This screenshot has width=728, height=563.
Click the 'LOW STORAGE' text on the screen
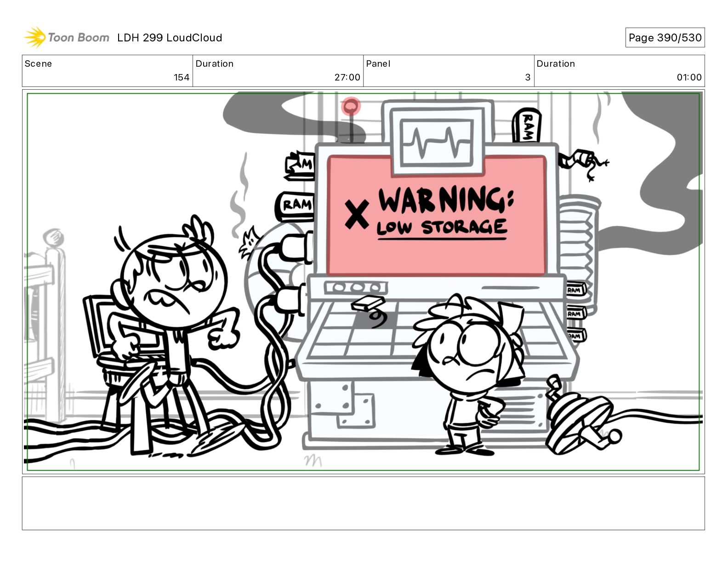tap(442, 227)
